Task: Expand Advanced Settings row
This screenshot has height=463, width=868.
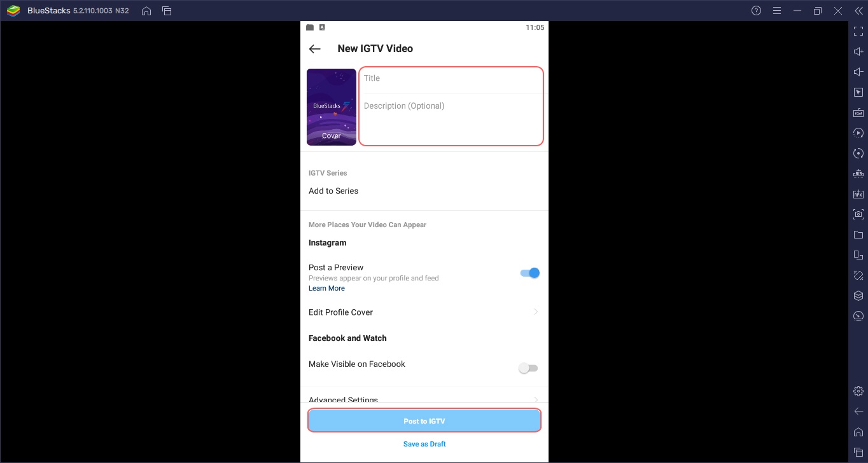Action: 424,399
